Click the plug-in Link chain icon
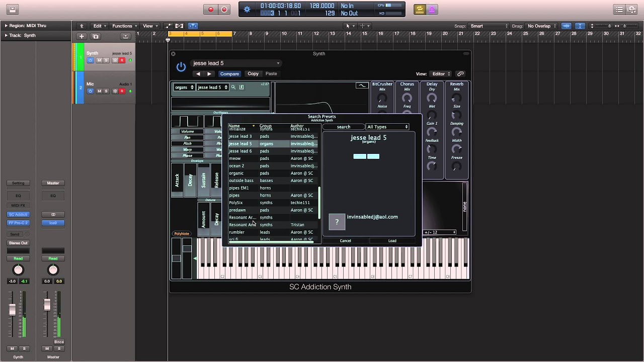Image resolution: width=644 pixels, height=362 pixels. pyautogui.click(x=460, y=74)
